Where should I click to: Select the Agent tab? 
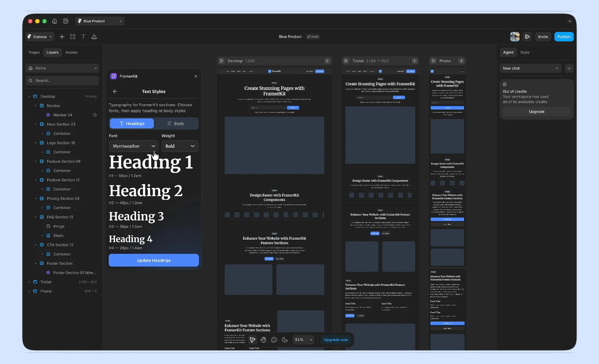click(508, 52)
